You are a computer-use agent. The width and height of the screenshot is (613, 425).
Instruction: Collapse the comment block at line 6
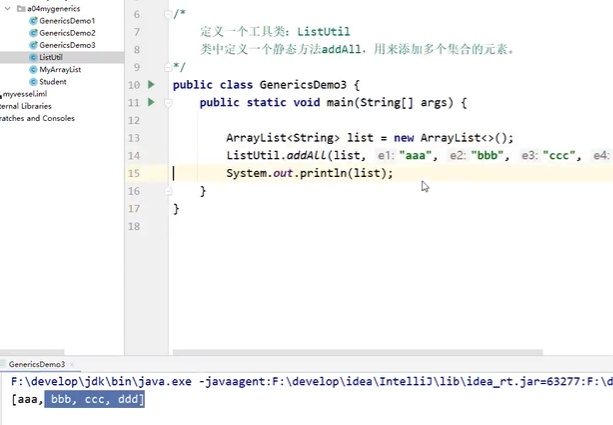(168, 14)
